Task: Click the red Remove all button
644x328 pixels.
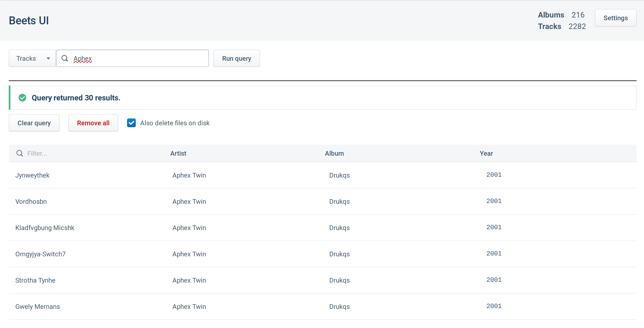Action: click(x=93, y=123)
